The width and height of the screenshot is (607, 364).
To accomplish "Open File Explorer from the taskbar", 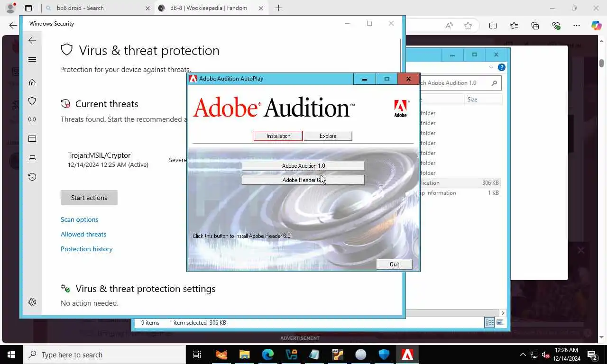I will [x=244, y=355].
